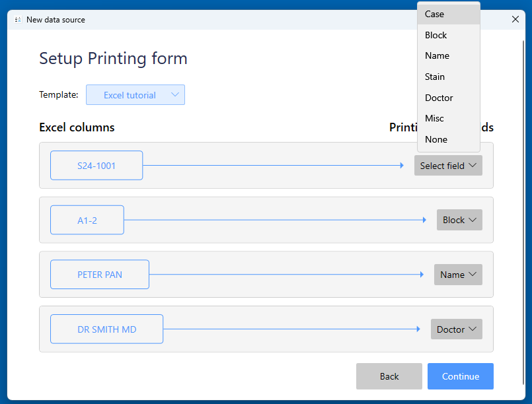Close the New data source window
Viewport: 532px width, 404px height.
515,20
